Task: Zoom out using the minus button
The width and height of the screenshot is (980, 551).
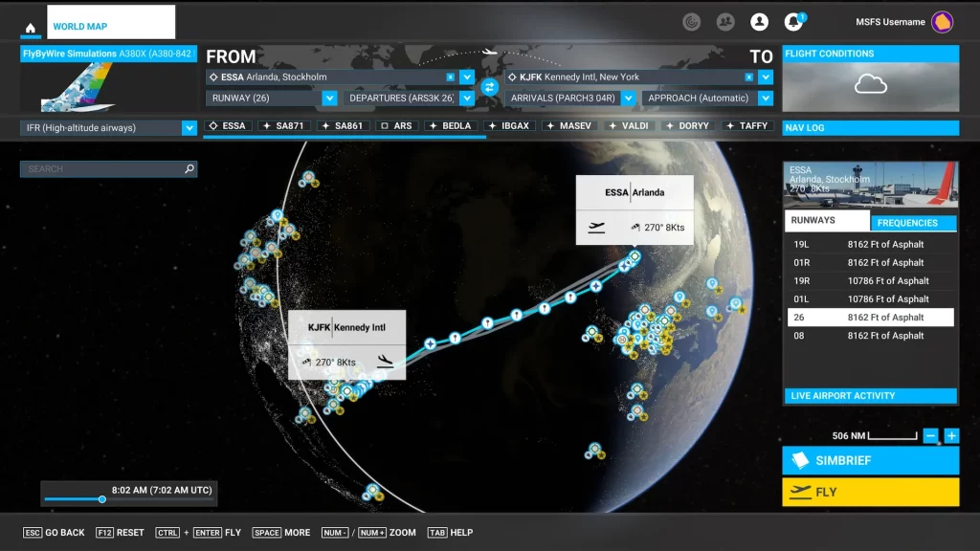Action: (x=932, y=435)
